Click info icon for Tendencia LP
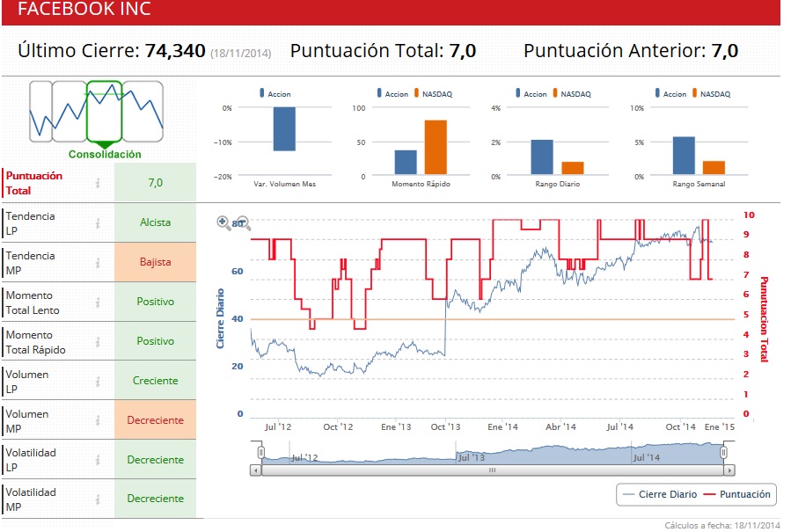This screenshot has width=791, height=532. point(98,222)
